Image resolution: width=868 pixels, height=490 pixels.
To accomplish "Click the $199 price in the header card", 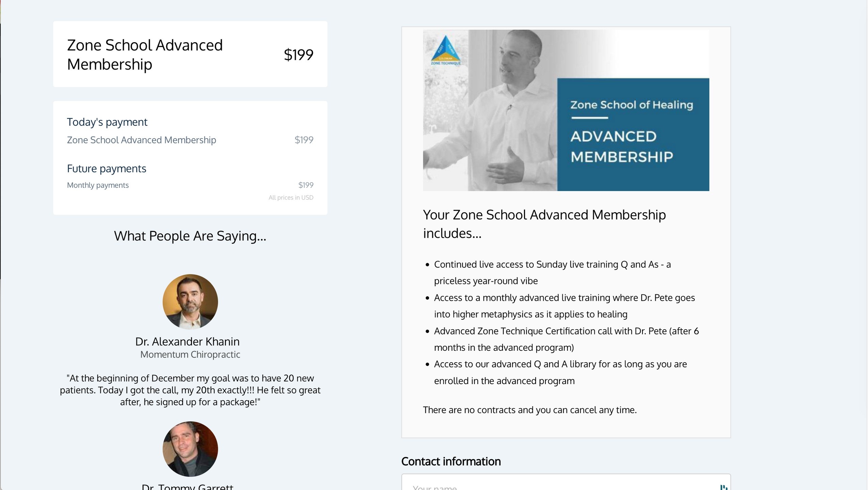I will 298,54.
